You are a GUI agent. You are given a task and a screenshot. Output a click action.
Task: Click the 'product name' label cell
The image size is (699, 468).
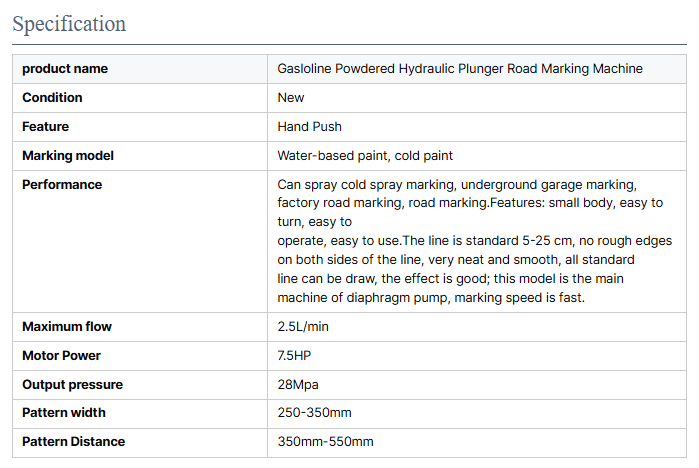pyautogui.click(x=65, y=69)
